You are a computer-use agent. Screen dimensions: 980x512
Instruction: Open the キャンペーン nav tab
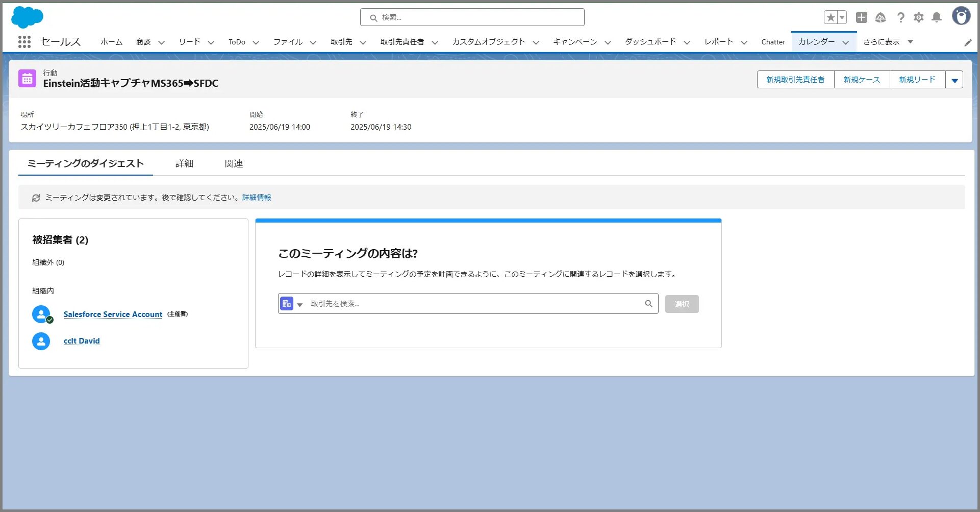pyautogui.click(x=575, y=42)
